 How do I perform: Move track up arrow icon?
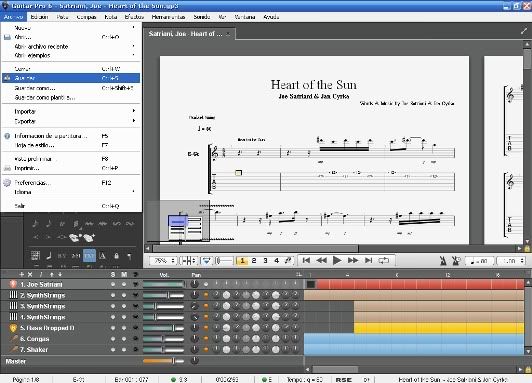[52, 274]
